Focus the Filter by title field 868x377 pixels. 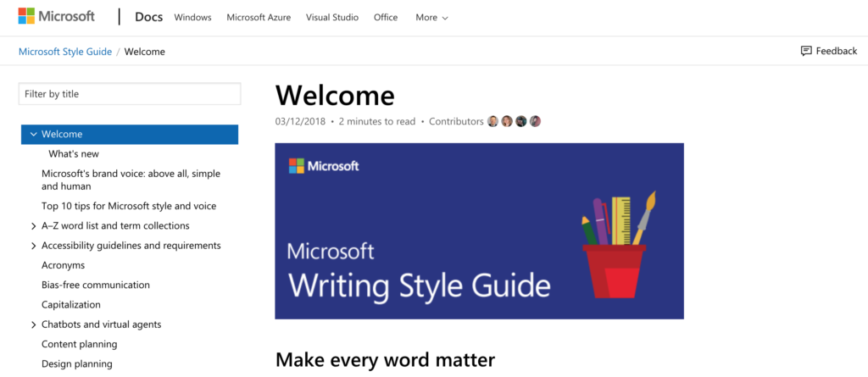point(130,94)
